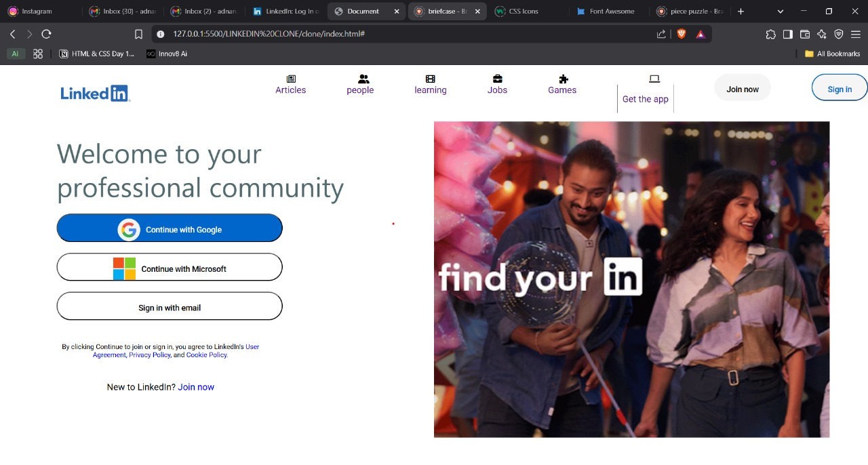Select the learning film icon
The width and height of the screenshot is (868, 465).
(430, 79)
